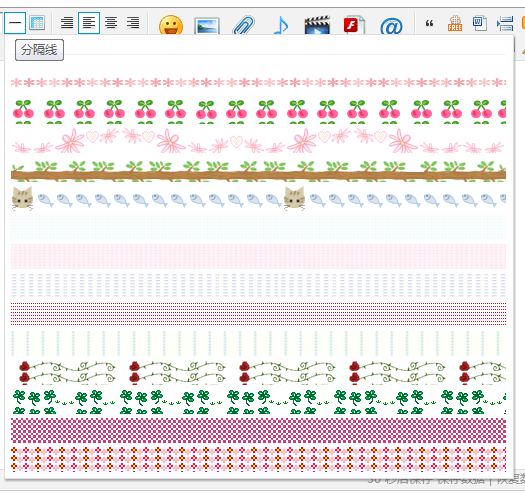Mention a user with the @ icon
525x496 pixels.
coord(391,25)
